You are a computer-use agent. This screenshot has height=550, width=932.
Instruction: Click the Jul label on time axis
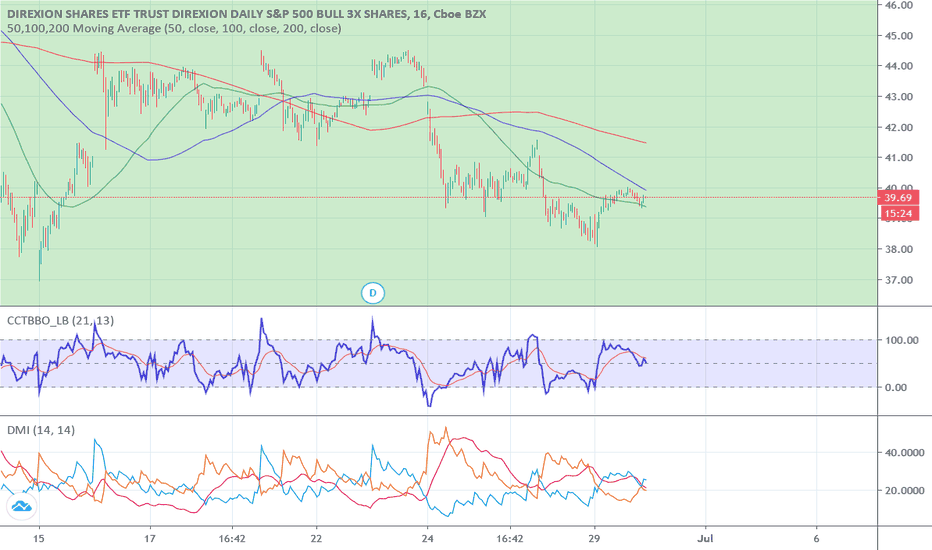point(705,539)
